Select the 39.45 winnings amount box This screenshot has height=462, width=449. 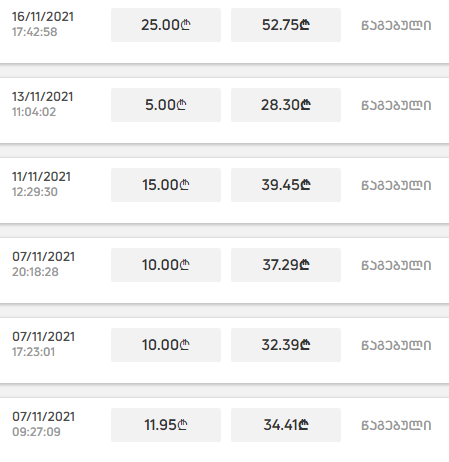click(286, 185)
